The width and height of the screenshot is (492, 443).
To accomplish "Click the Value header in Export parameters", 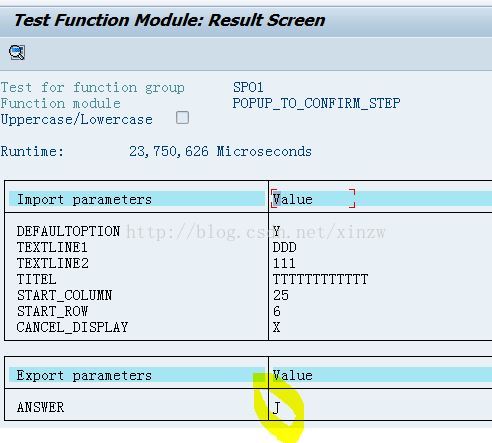I will (x=293, y=375).
